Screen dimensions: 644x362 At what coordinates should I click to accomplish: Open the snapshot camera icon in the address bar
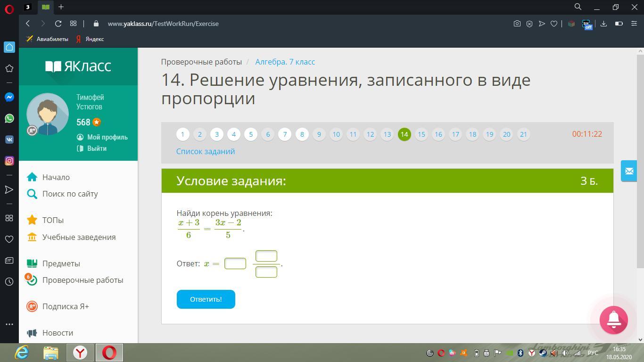click(517, 24)
